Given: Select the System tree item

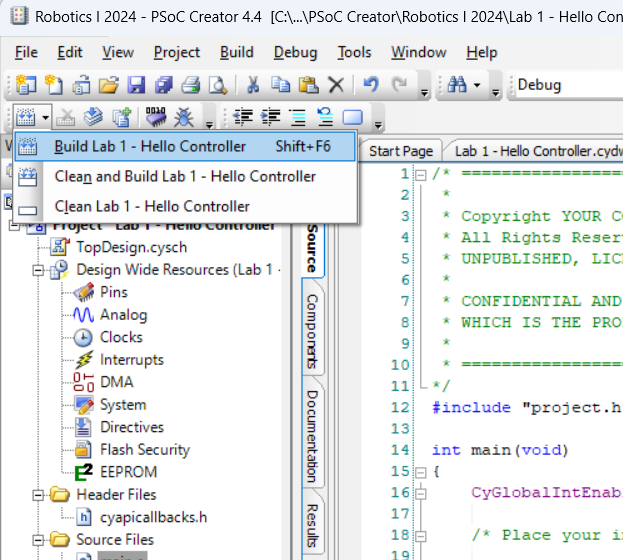Looking at the screenshot, I should click(123, 405).
